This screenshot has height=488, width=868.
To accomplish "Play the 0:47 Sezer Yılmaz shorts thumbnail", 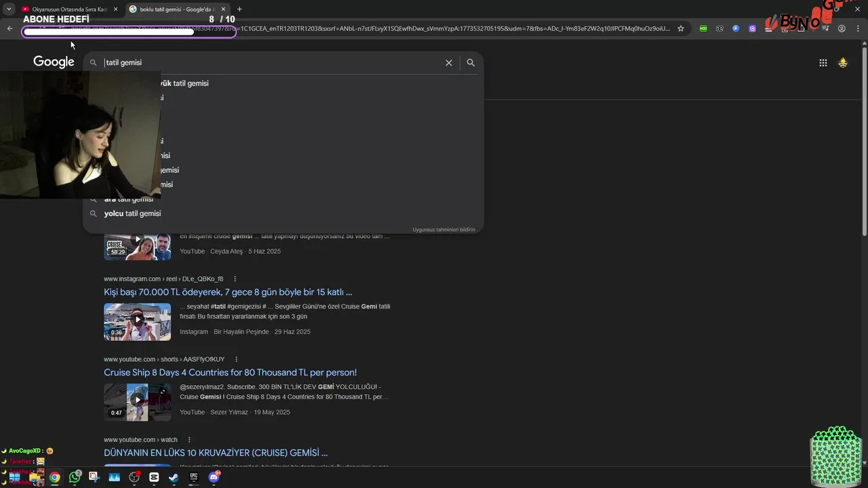I will coord(137,402).
